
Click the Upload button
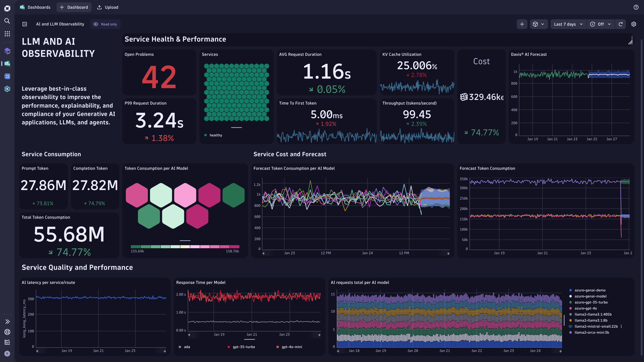108,7
